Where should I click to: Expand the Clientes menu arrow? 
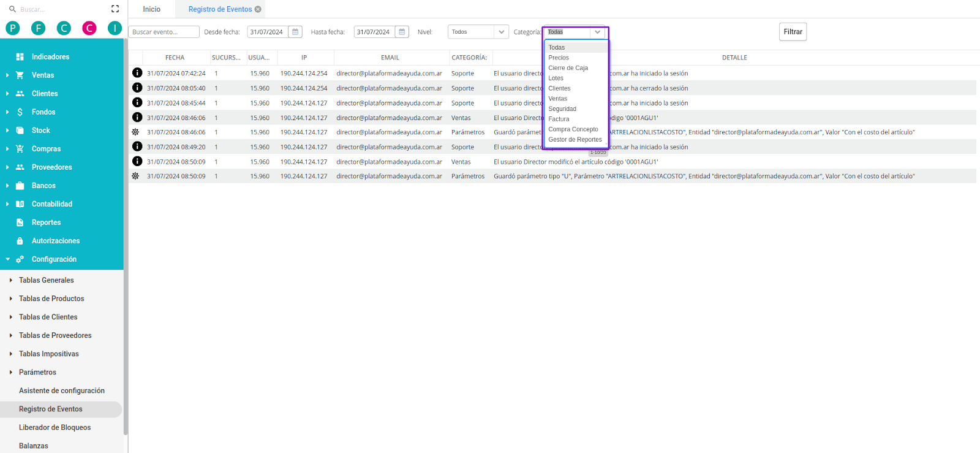coord(7,93)
